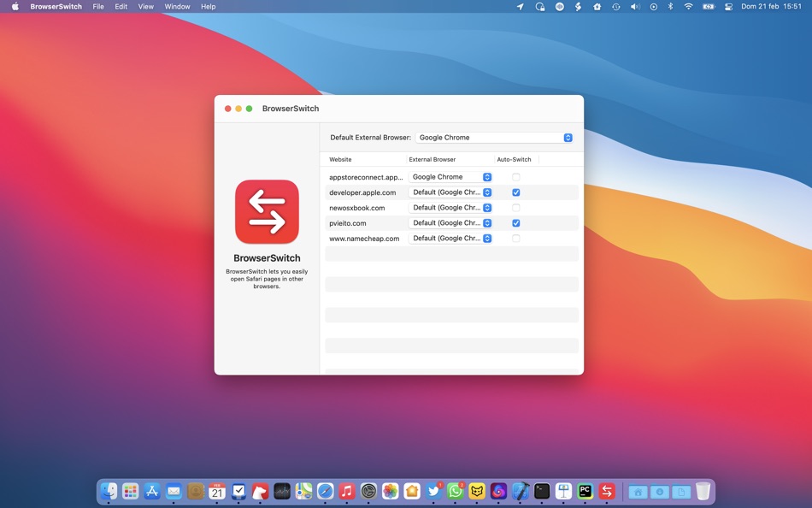The width and height of the screenshot is (812, 508).
Task: Enable Auto-Switch for appstoreconnect.app...
Action: coord(515,177)
